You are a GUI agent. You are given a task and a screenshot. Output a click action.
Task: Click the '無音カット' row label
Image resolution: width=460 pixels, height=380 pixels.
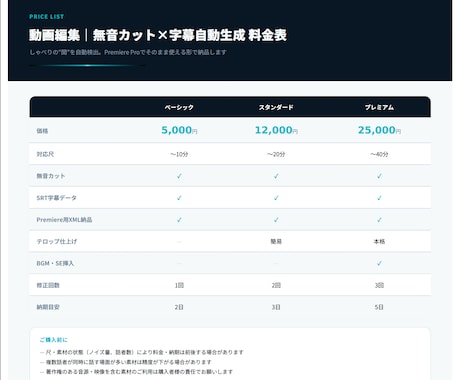click(x=51, y=176)
